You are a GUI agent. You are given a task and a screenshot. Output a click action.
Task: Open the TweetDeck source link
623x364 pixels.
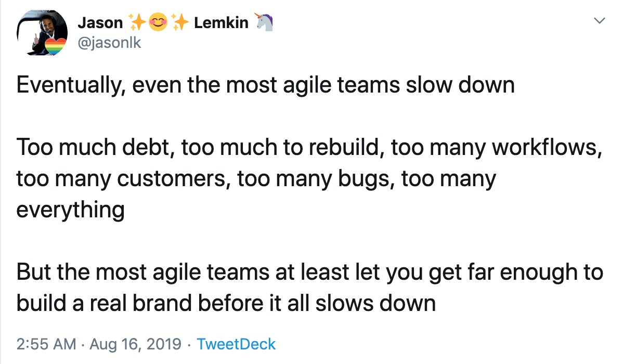click(x=237, y=344)
